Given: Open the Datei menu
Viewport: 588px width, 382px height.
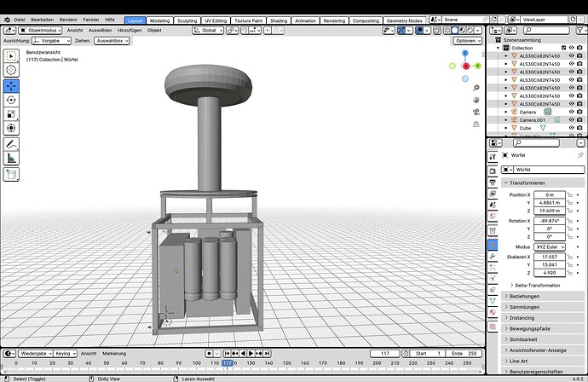Looking at the screenshot, I should pos(20,20).
